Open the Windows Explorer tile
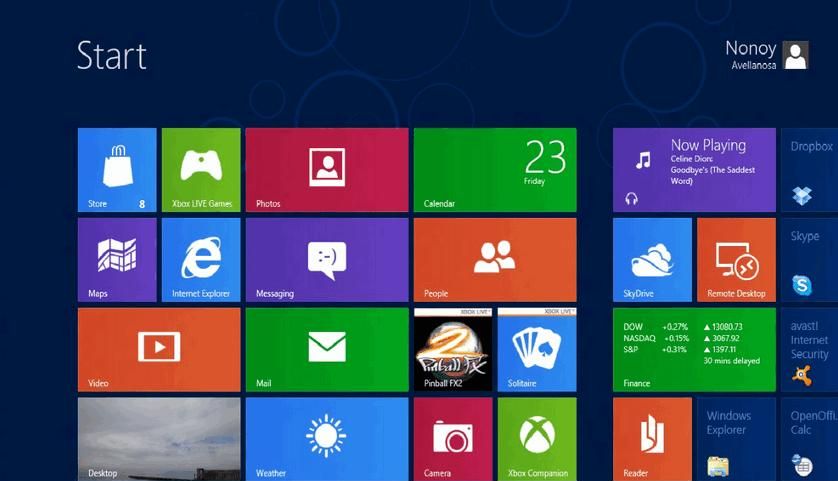The height and width of the screenshot is (481, 838). click(736, 439)
